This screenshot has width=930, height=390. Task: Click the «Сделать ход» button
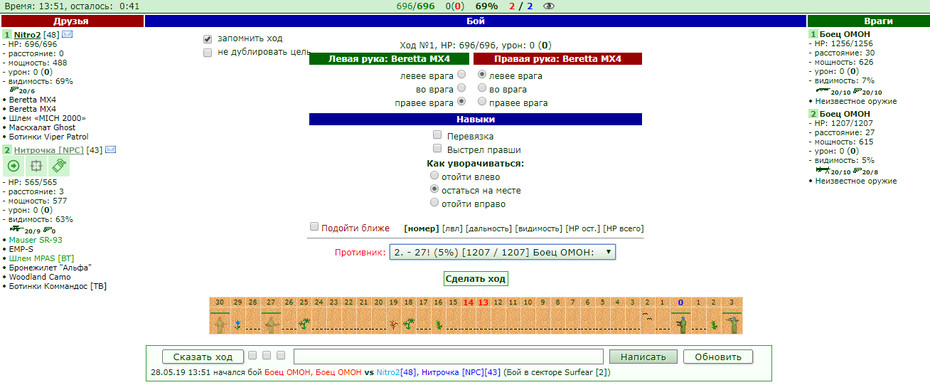[476, 279]
